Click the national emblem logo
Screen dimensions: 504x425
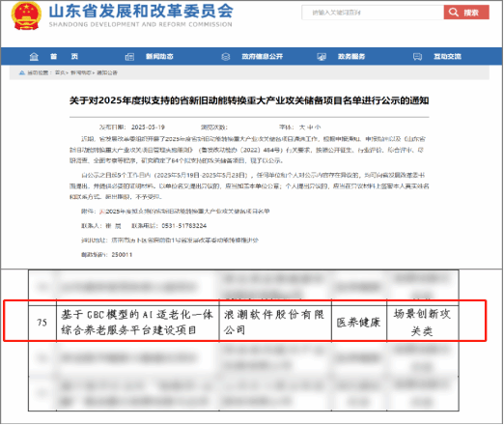[x=26, y=16]
